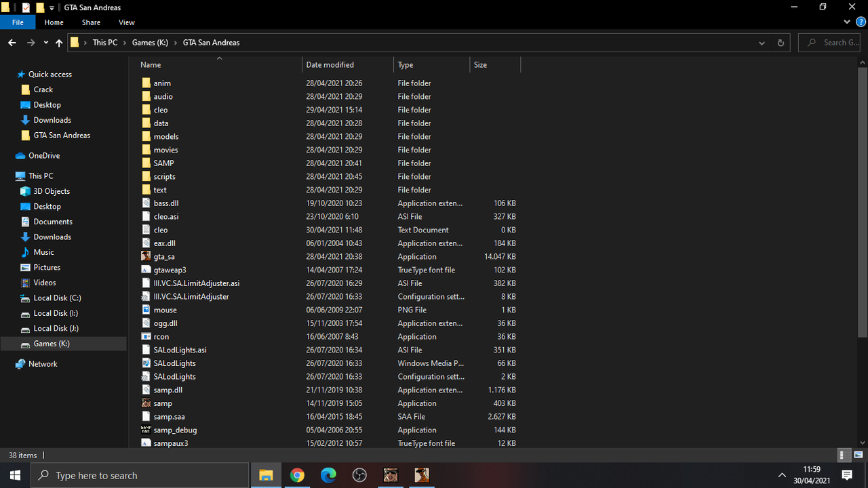Open the Help question mark icon

[861, 22]
